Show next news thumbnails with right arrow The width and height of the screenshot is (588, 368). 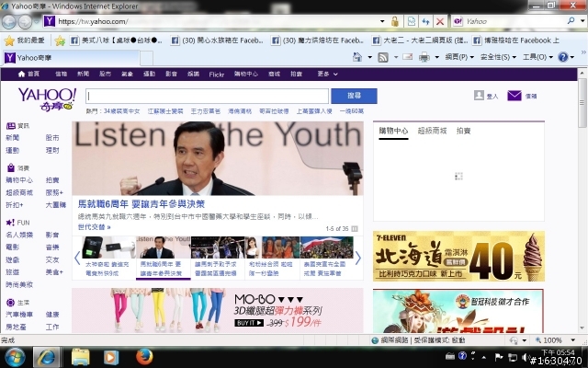[x=357, y=258]
